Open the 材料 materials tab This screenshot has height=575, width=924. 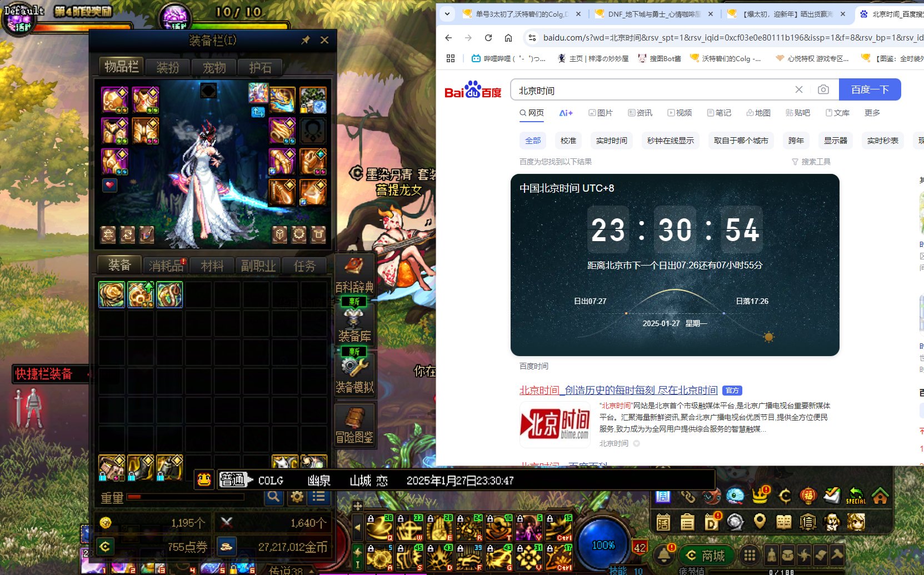[212, 266]
